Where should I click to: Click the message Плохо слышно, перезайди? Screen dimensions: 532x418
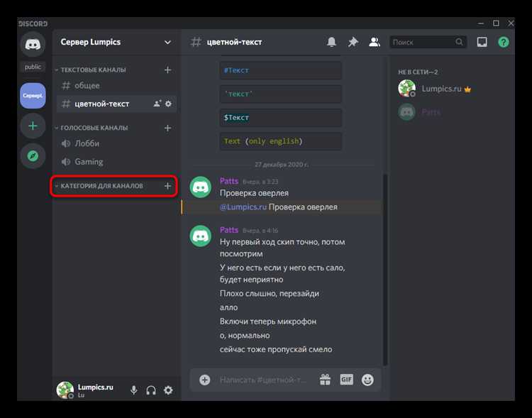(270, 294)
